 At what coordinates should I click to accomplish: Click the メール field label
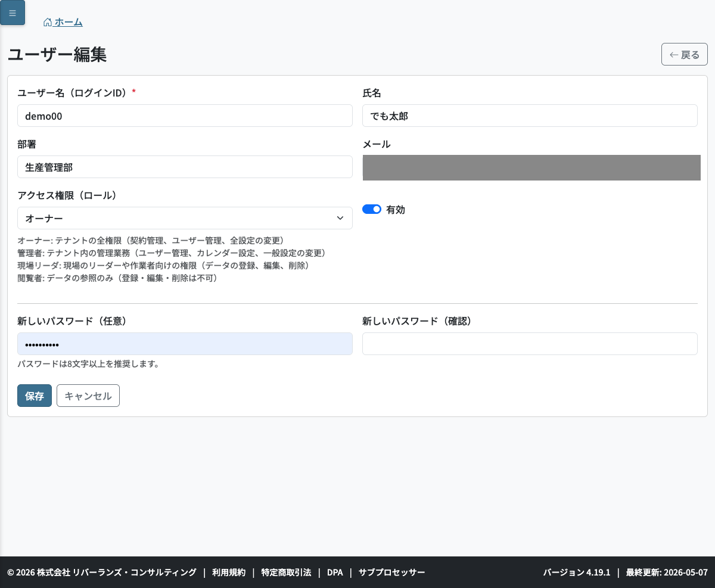[377, 144]
